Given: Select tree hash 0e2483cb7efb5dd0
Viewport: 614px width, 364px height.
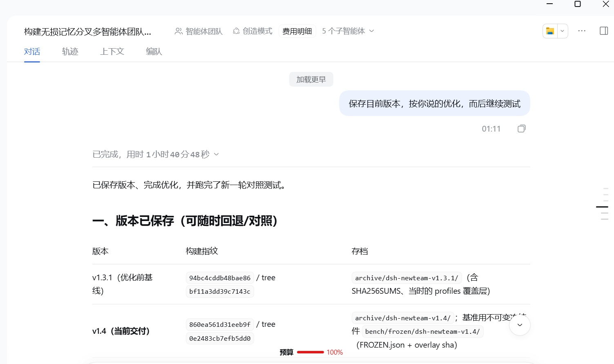Looking at the screenshot, I should [x=220, y=338].
